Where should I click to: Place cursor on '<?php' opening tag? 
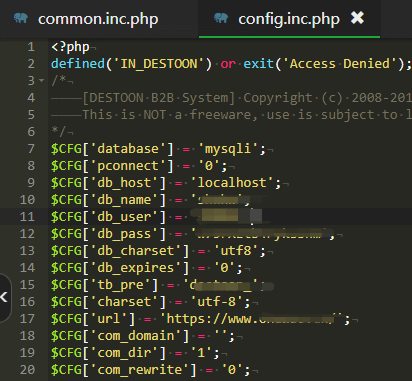pyautogui.click(x=70, y=47)
